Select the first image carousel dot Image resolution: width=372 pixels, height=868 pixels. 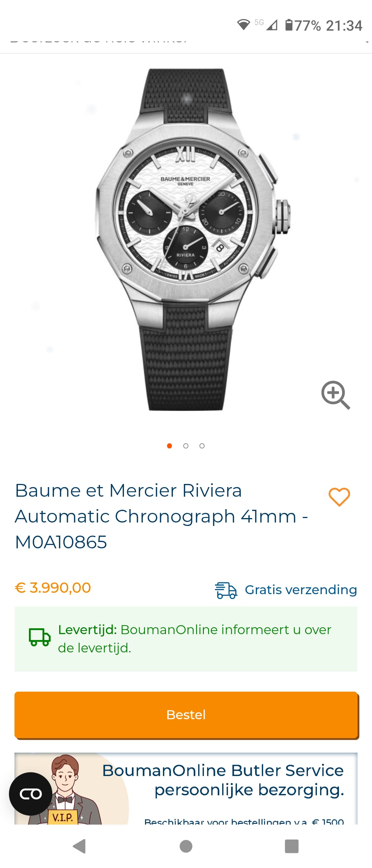[x=169, y=446]
